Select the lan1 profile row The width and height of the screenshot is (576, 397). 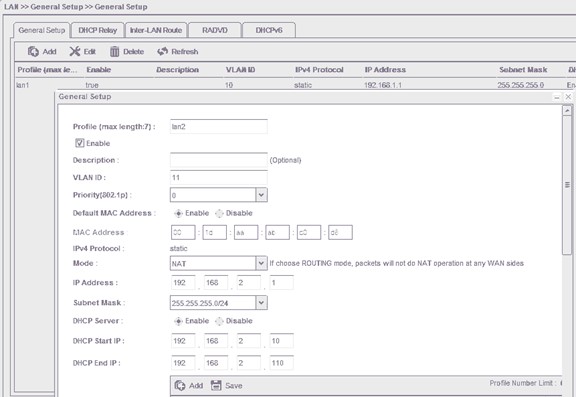pos(295,85)
